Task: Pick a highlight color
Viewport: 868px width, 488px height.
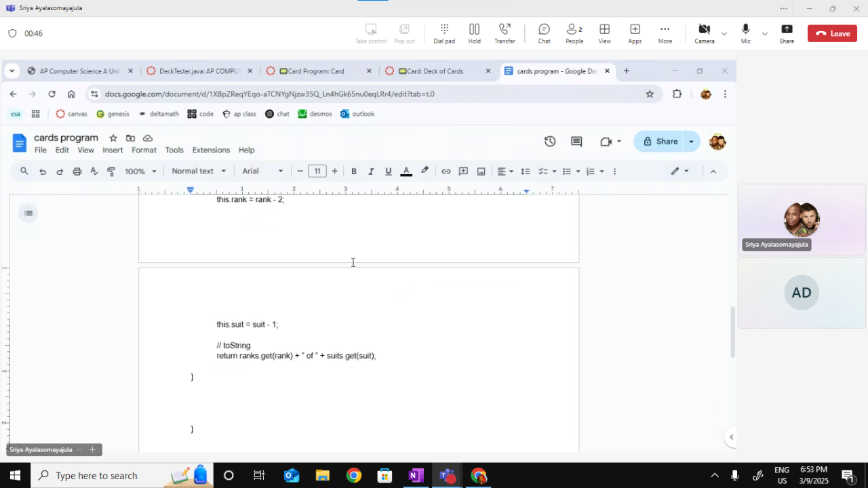Action: pyautogui.click(x=425, y=171)
